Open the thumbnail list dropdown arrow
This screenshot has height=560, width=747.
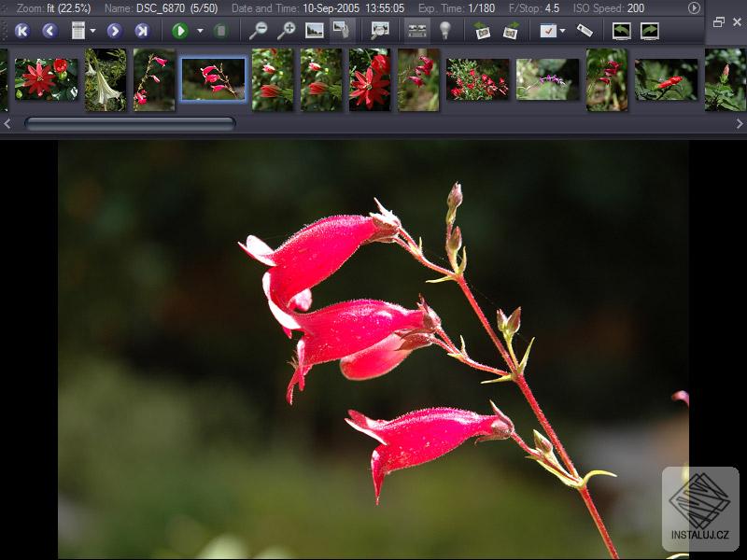click(x=92, y=31)
